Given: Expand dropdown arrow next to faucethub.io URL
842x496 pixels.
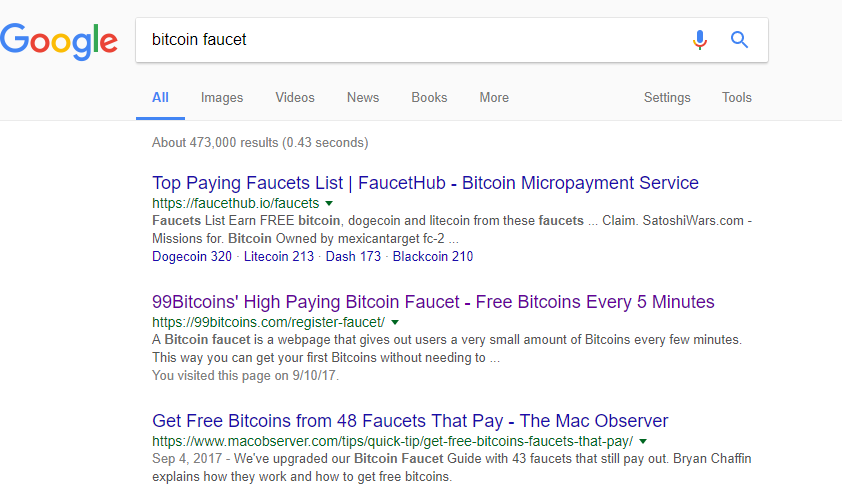Looking at the screenshot, I should tap(329, 203).
